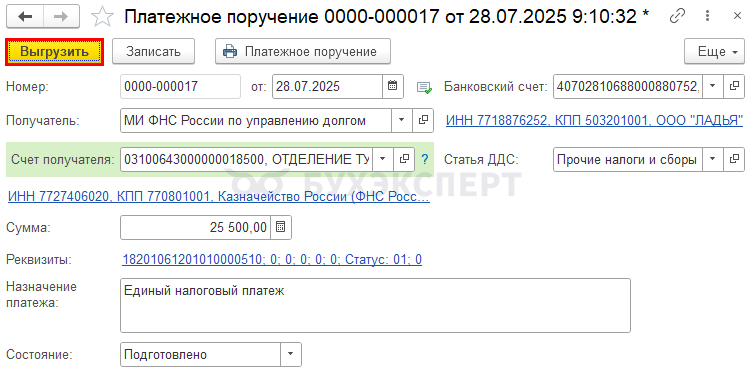
Task: Click the Получатель field МИ ФНС России
Action: pos(256,120)
